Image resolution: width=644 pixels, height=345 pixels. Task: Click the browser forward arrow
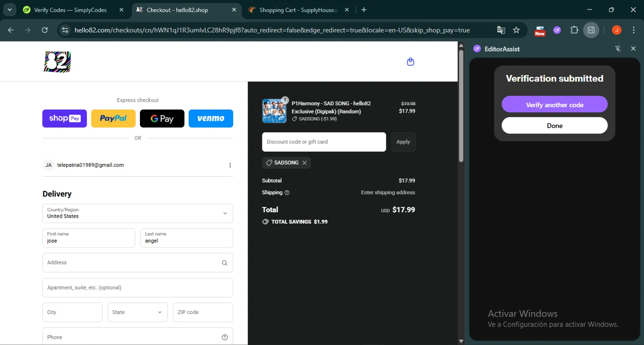click(27, 30)
